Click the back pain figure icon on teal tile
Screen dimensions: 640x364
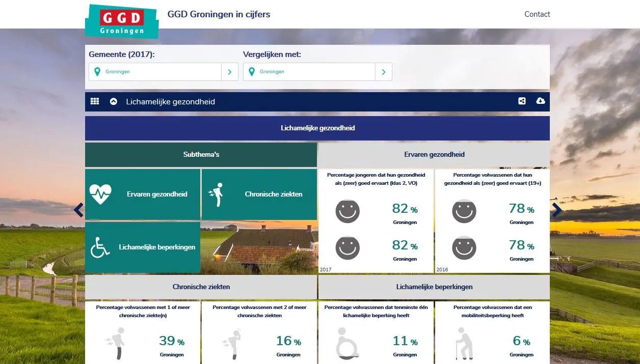pyautogui.click(x=217, y=194)
